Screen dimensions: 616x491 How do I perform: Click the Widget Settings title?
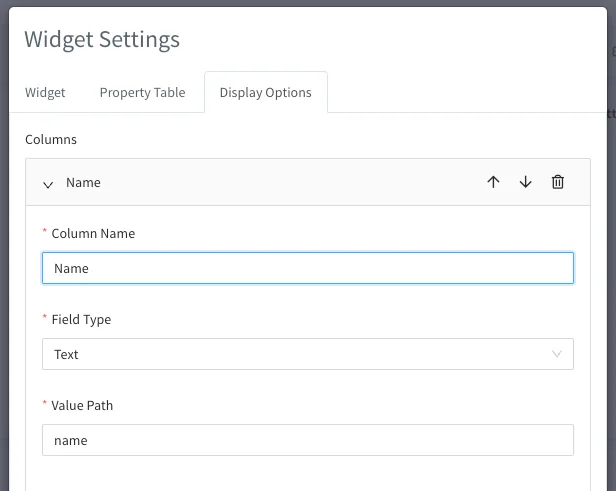(x=102, y=40)
